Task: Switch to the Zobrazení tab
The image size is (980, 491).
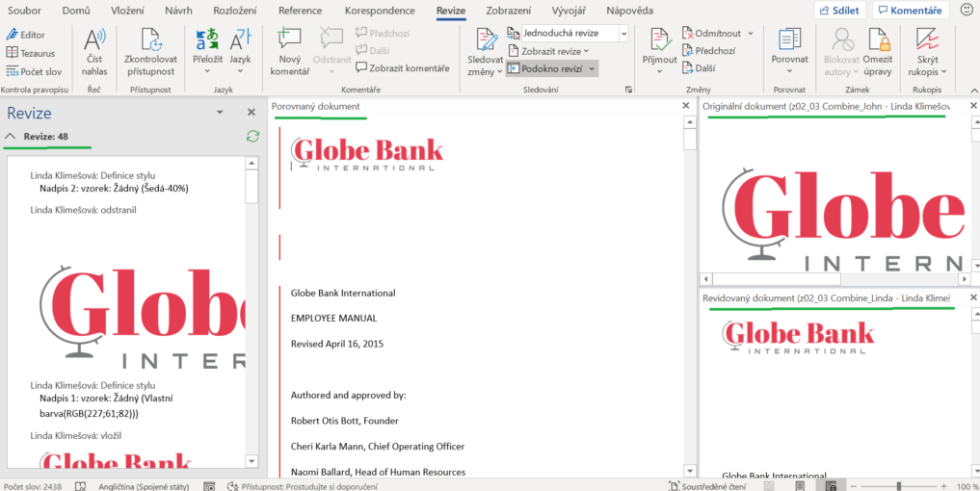Action: click(508, 11)
